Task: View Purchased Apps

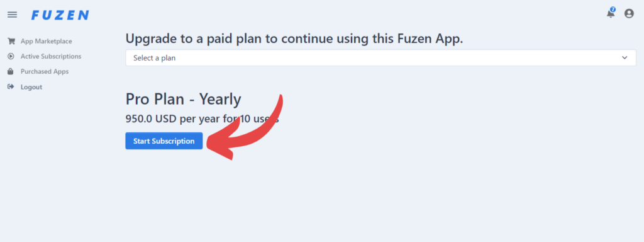Action: click(x=45, y=72)
